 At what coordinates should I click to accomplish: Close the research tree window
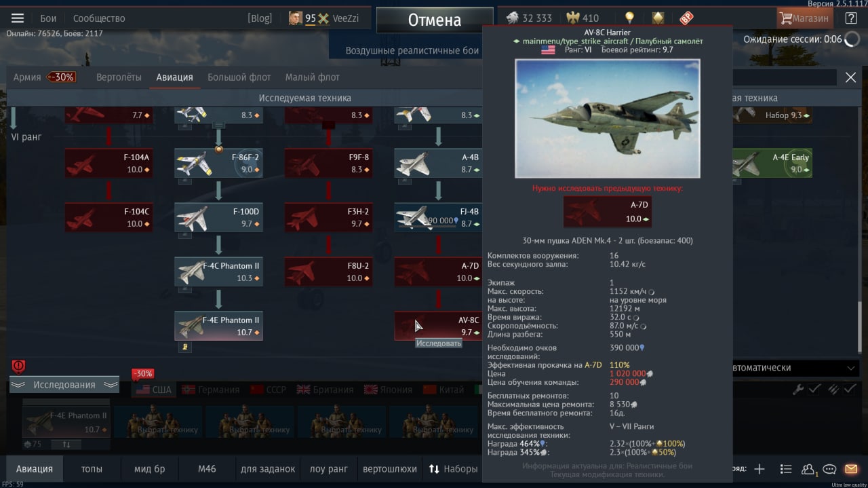coord(850,77)
